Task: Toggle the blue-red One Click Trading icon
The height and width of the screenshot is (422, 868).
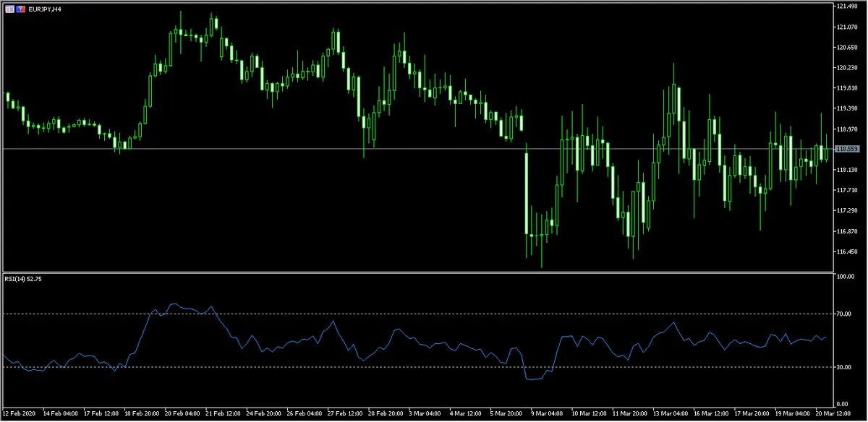Action: [20, 9]
